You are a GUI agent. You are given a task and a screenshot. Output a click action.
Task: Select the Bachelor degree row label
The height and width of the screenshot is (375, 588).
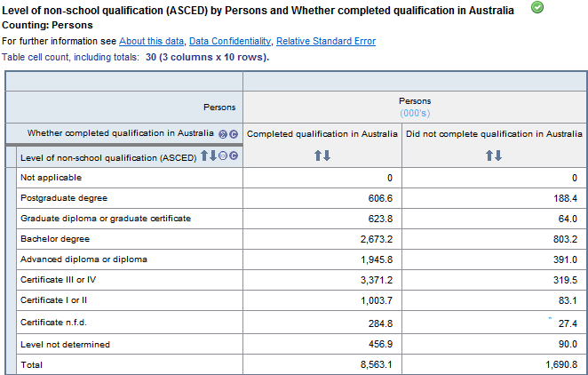(x=55, y=239)
